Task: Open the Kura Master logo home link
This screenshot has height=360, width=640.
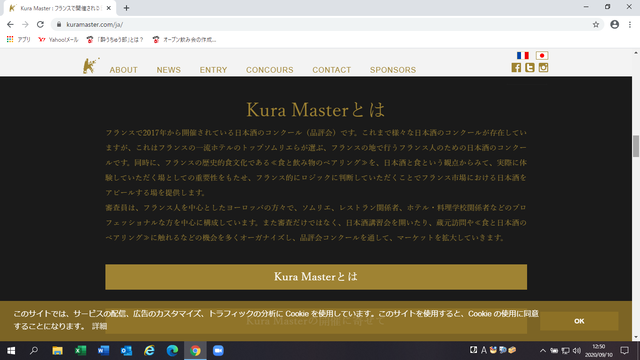Action: click(x=91, y=66)
